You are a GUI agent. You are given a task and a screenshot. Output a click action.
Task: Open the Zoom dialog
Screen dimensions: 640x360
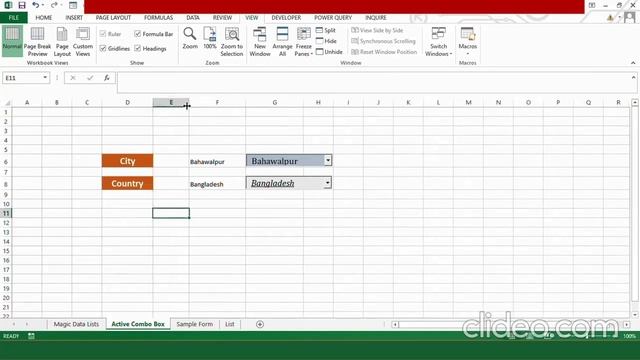point(190,38)
